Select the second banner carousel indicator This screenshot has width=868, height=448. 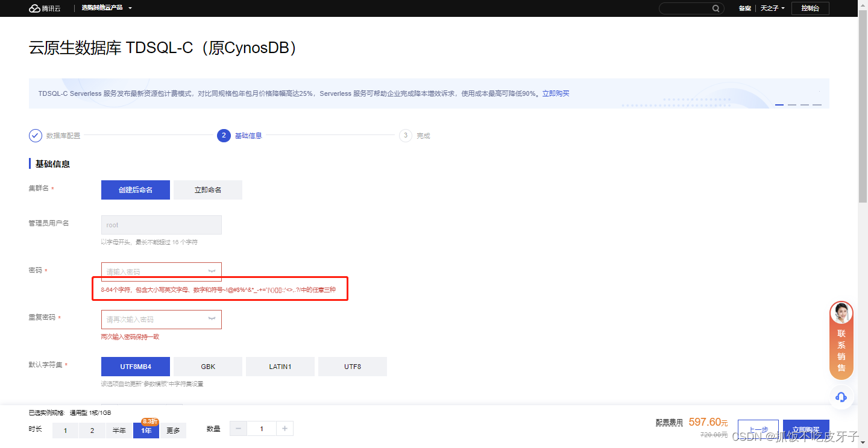click(792, 105)
